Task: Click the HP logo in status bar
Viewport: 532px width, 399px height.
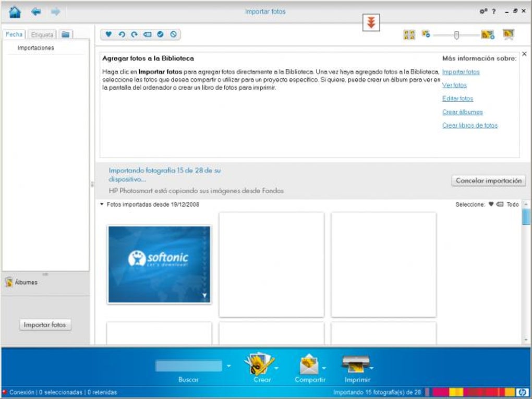Action: (523, 392)
